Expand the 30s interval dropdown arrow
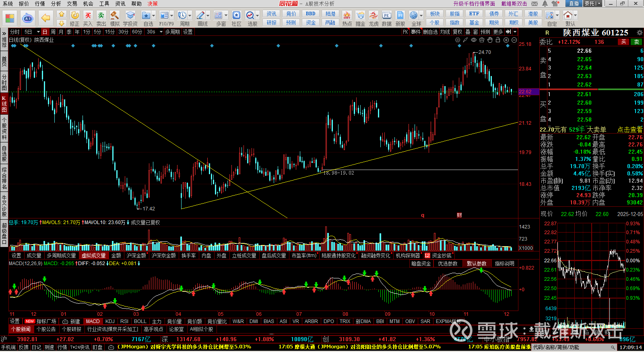The image size is (644, 352). 161,32
